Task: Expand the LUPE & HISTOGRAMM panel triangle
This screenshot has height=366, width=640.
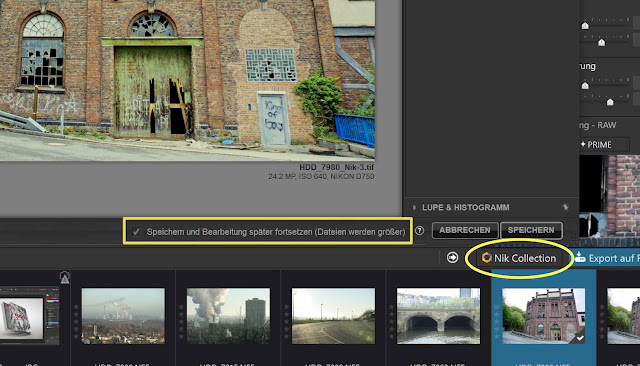Action: point(414,207)
